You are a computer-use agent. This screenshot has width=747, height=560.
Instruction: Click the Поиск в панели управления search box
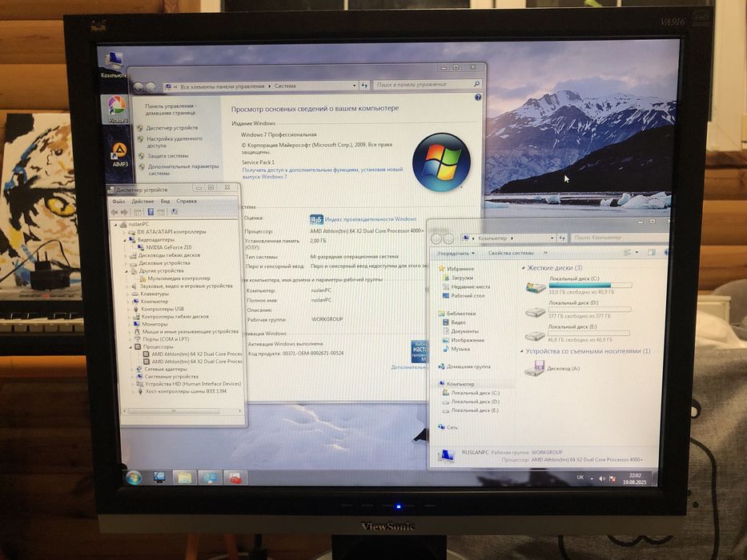pyautogui.click(x=428, y=84)
